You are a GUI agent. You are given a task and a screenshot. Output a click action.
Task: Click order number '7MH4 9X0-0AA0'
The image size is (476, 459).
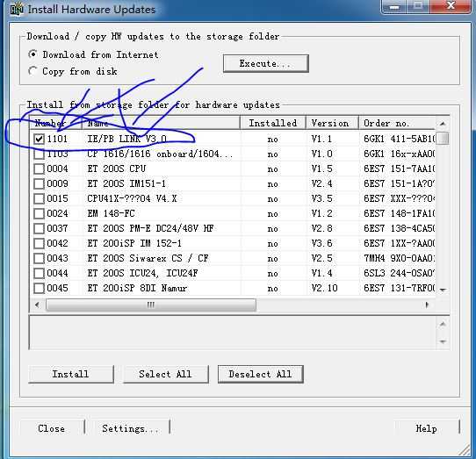tap(400, 258)
